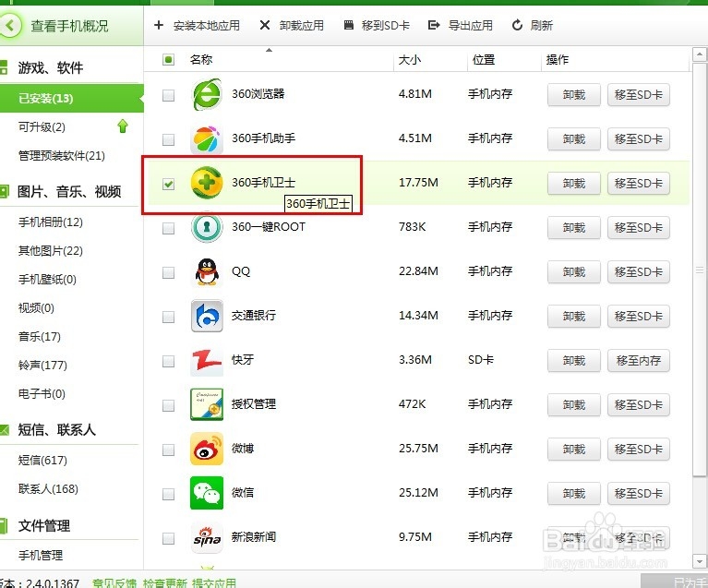
Task: Uninstall 360浏览器 with its 卸载 button
Action: pos(574,94)
